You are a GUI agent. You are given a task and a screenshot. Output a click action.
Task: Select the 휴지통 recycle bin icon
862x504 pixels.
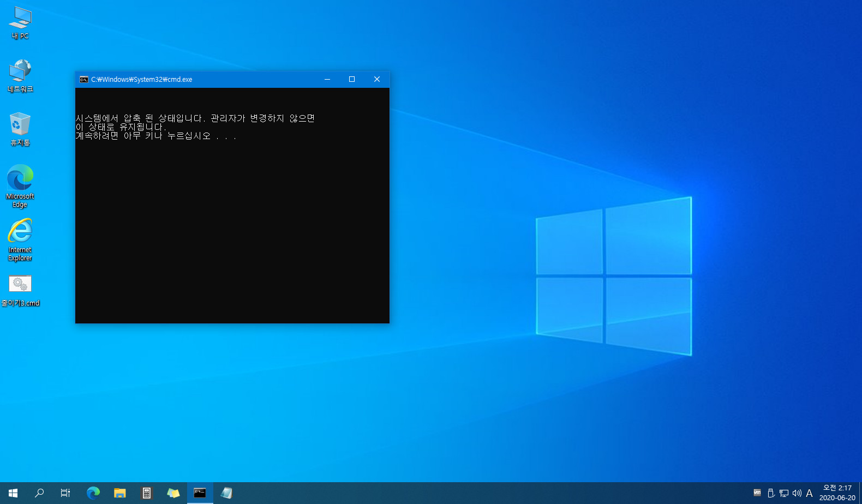pyautogui.click(x=20, y=129)
